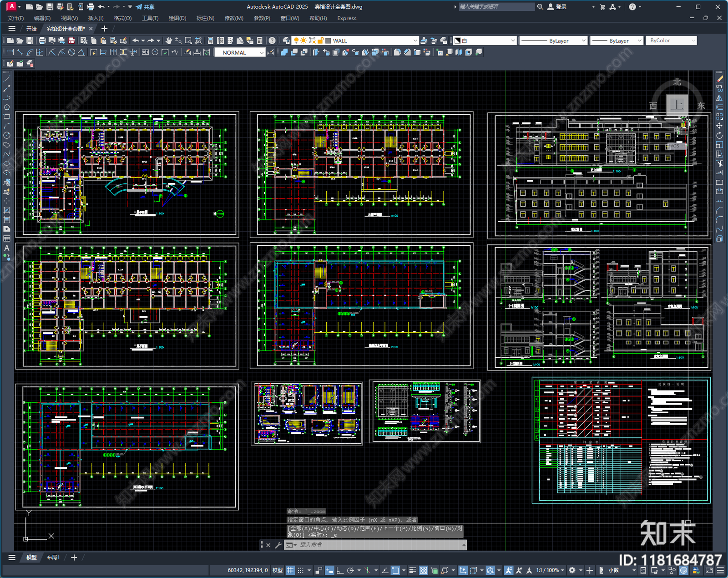728x578 pixels.
Task: Select the Line tool in draw toolbar
Action: [7, 79]
